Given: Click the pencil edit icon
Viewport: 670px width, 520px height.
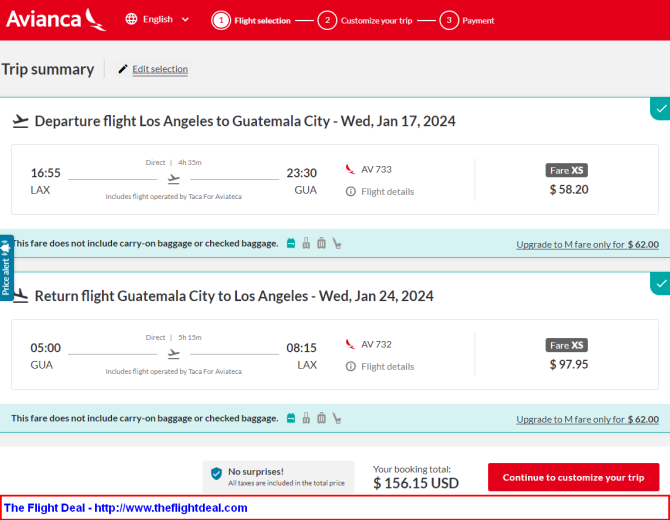Looking at the screenshot, I should (123, 69).
